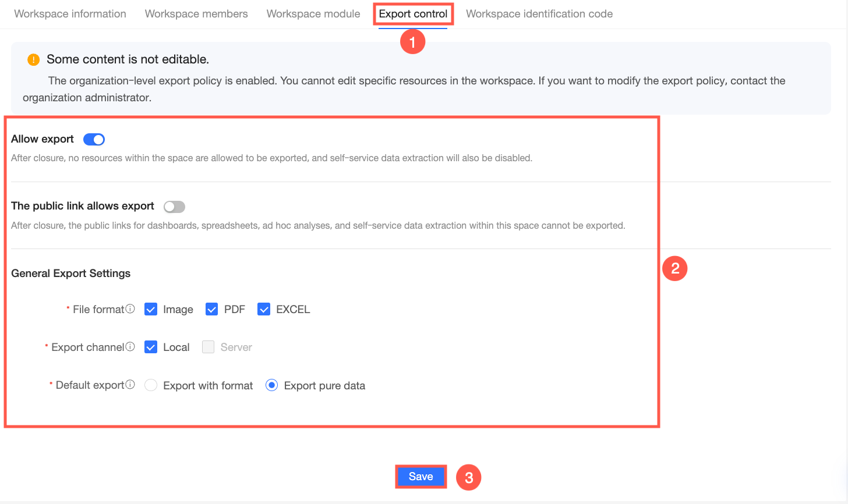This screenshot has width=848, height=504.
Task: Open the Workspace information tab
Action: 70,14
